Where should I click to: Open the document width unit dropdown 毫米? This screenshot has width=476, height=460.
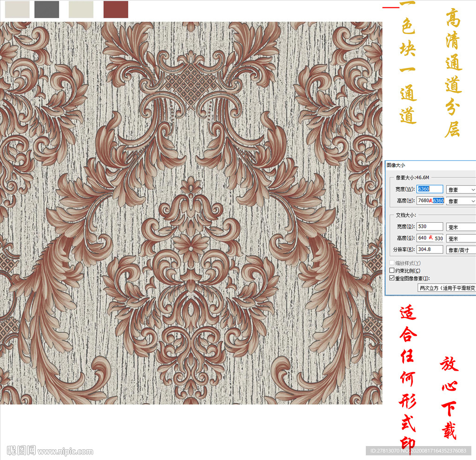click(x=461, y=227)
